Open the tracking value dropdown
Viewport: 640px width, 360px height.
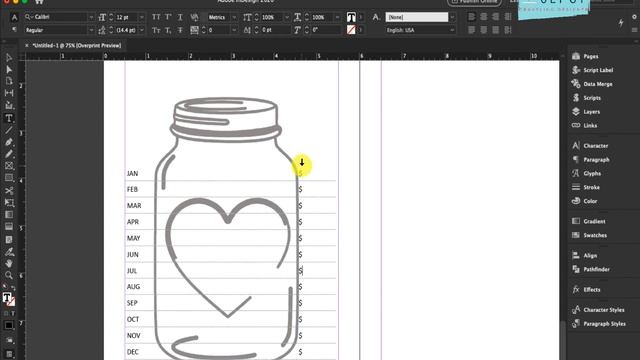point(234,30)
